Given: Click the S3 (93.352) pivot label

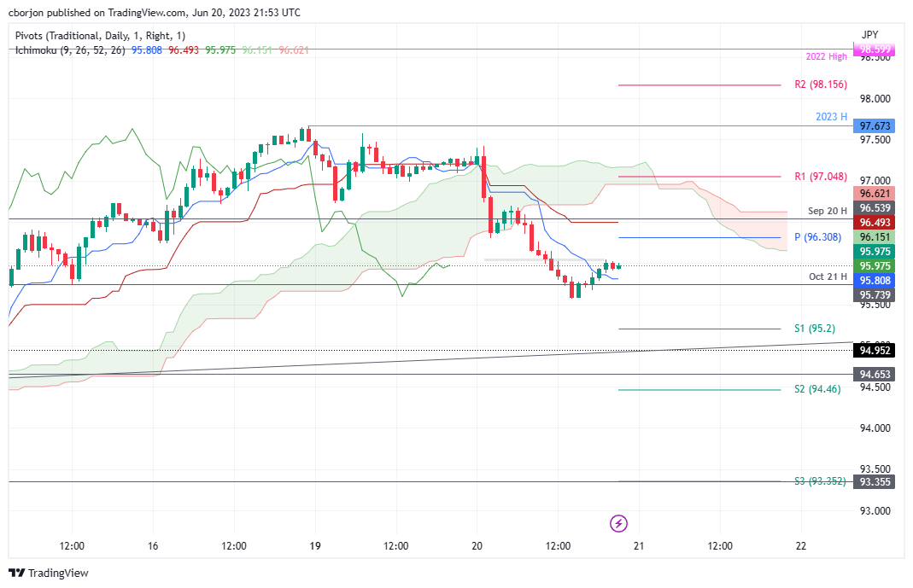Looking at the screenshot, I should [x=820, y=481].
